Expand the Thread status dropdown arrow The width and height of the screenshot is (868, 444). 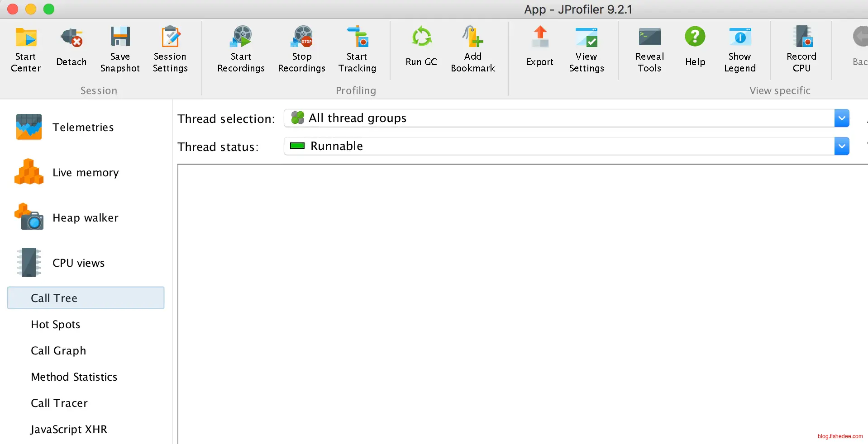tap(841, 146)
